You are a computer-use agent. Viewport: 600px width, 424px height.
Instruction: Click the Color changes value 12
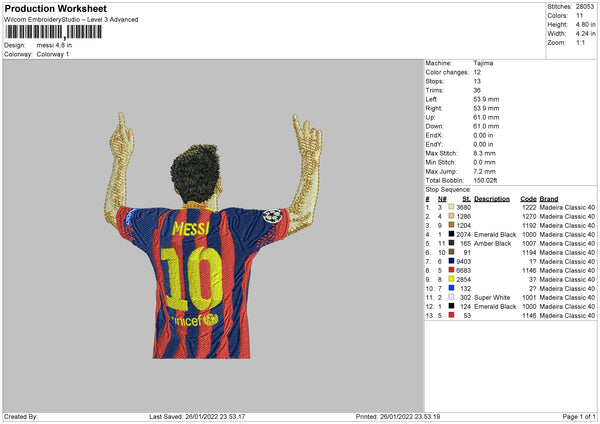point(477,72)
